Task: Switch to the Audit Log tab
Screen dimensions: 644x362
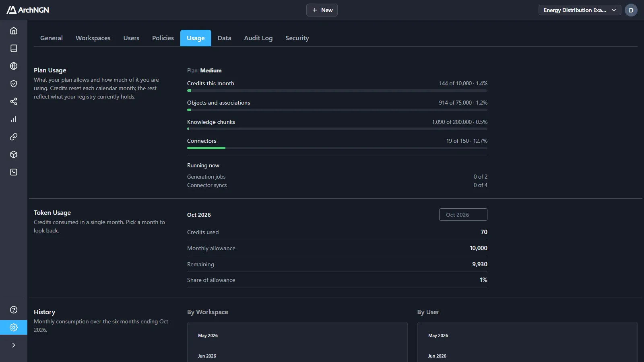Action: 258,38
